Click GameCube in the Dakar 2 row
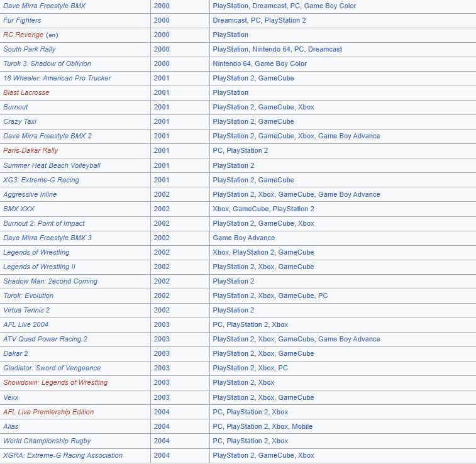476x464 pixels. (x=296, y=353)
